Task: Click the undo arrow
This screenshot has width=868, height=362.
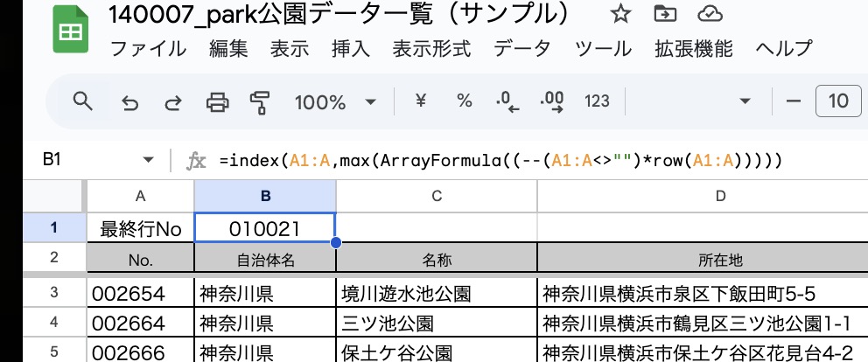Action: pyautogui.click(x=130, y=102)
